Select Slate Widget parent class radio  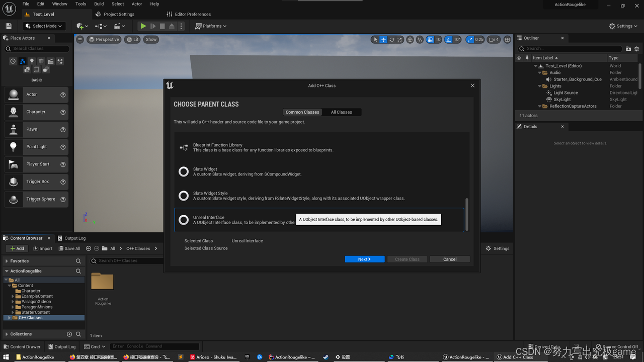point(184,171)
